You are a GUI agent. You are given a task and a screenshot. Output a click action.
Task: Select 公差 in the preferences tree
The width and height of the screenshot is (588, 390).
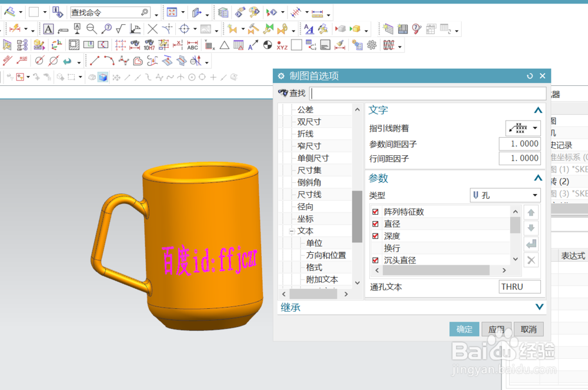305,110
